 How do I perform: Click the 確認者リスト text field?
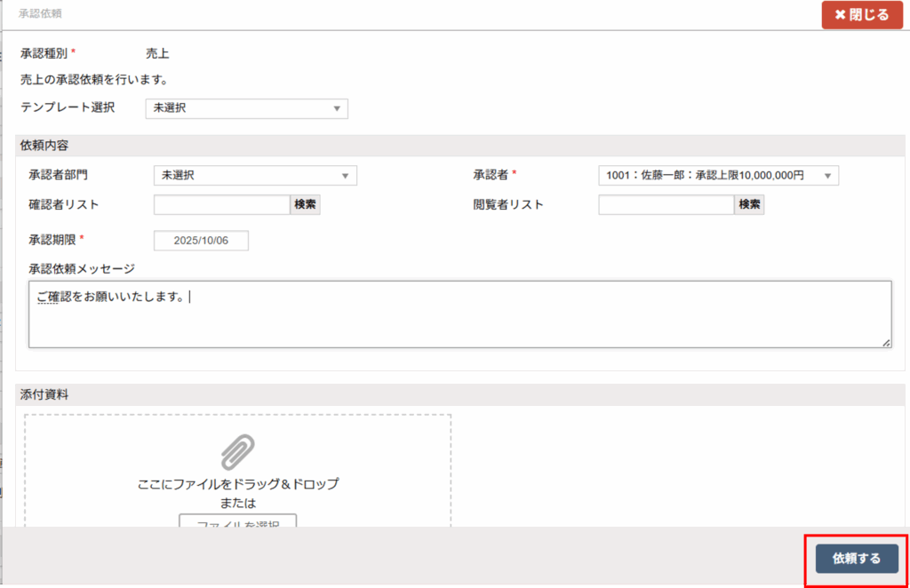click(x=221, y=205)
